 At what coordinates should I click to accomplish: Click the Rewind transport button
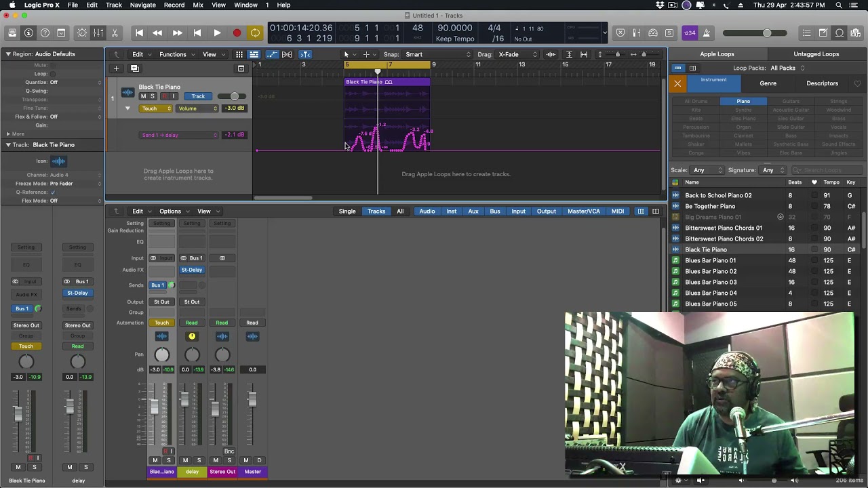(157, 33)
